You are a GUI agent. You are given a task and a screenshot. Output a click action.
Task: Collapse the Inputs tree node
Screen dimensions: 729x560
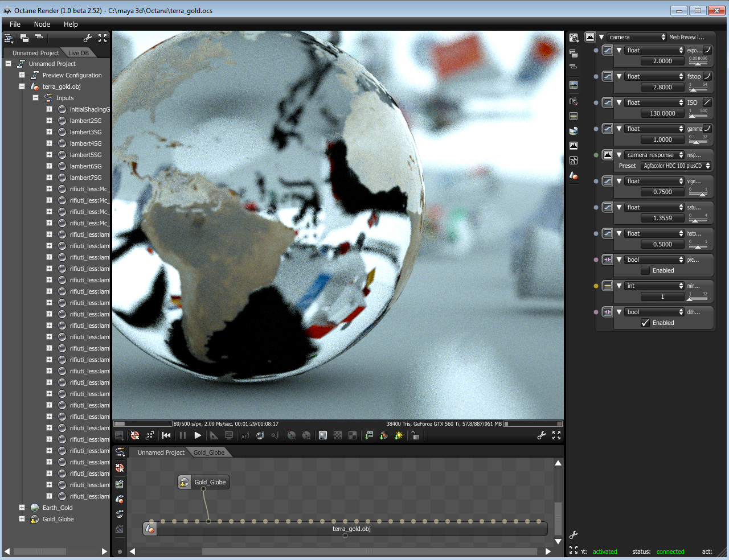tap(35, 98)
